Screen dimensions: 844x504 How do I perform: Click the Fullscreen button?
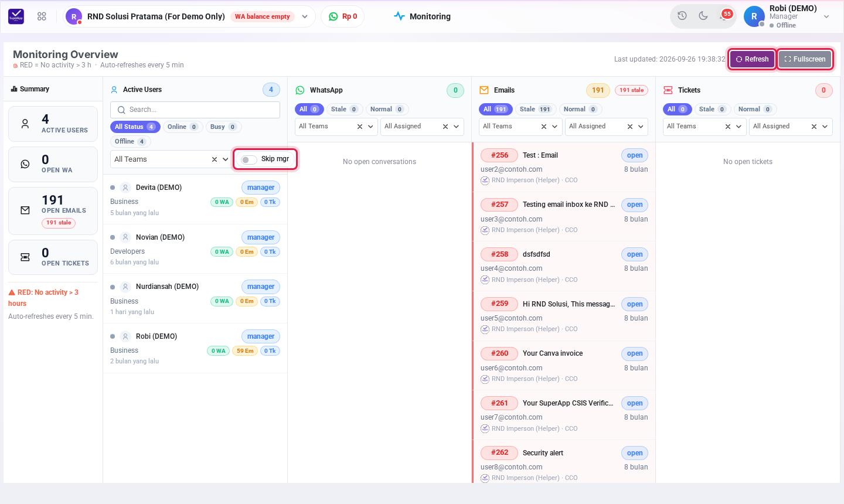click(805, 59)
